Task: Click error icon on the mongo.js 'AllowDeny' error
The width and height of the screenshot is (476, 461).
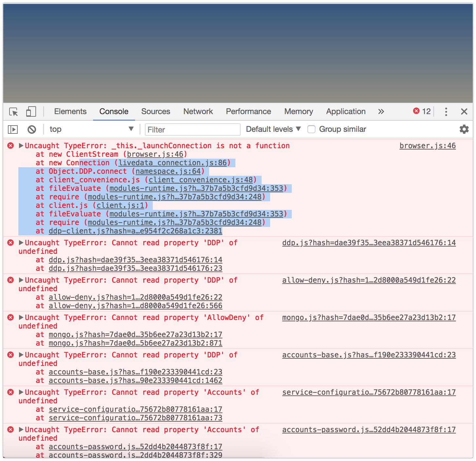Action: pyautogui.click(x=10, y=317)
